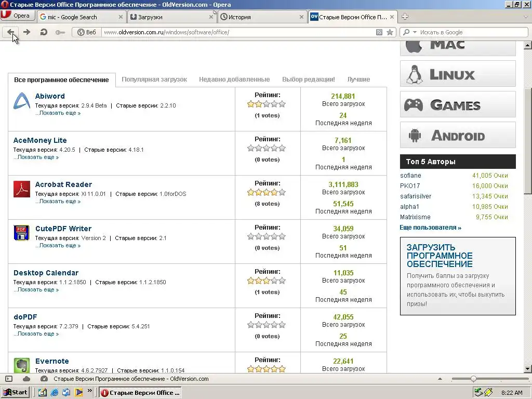The height and width of the screenshot is (399, 532).
Task: Expand Показать еще under Desktop Calendar
Action: 36,289
